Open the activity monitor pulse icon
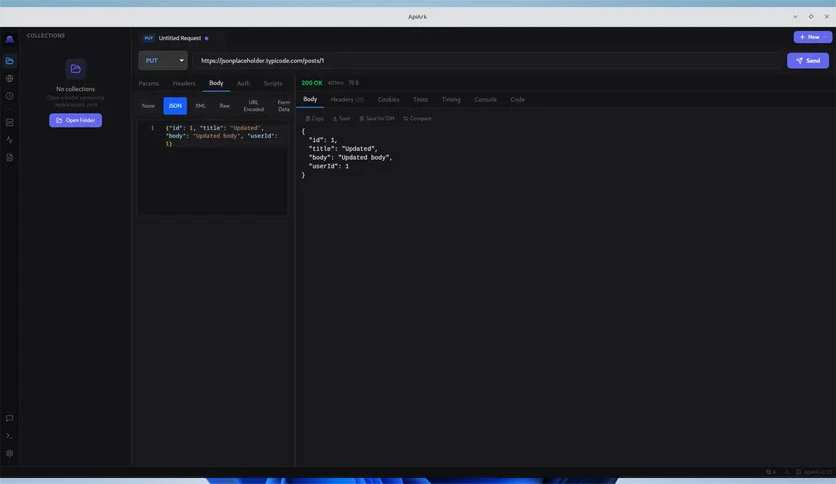The height and width of the screenshot is (484, 836). coord(10,140)
